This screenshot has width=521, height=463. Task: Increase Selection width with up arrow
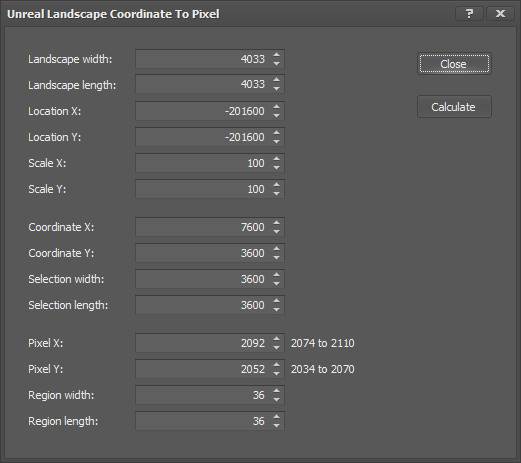276,275
